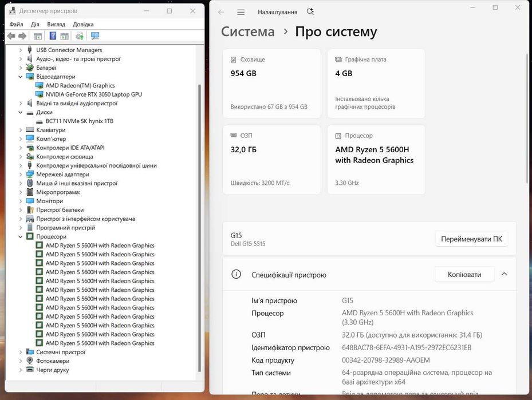
Task: Select Вхідні та вихідні аудіопристрої row
Action: pos(77,103)
